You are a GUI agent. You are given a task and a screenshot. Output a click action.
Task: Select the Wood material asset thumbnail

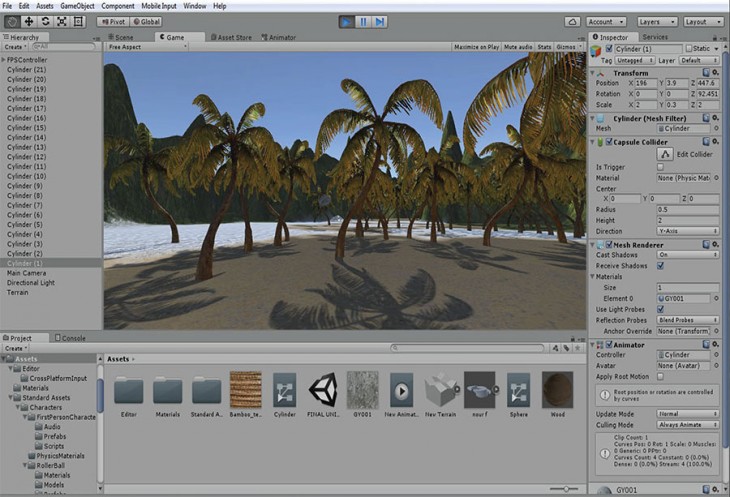pos(556,391)
